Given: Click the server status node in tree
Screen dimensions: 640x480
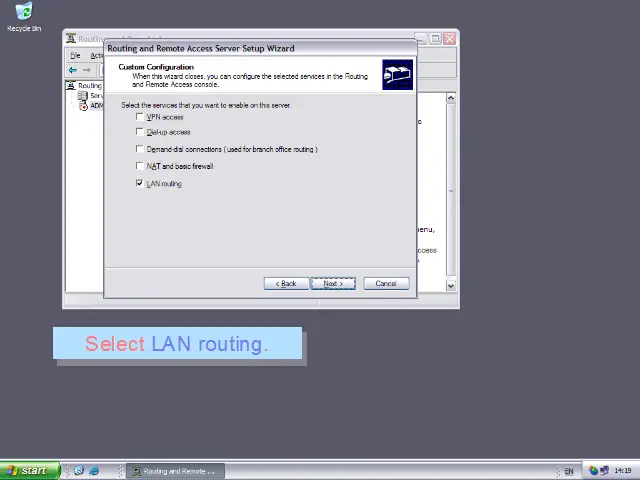Looking at the screenshot, I should pos(84,96).
